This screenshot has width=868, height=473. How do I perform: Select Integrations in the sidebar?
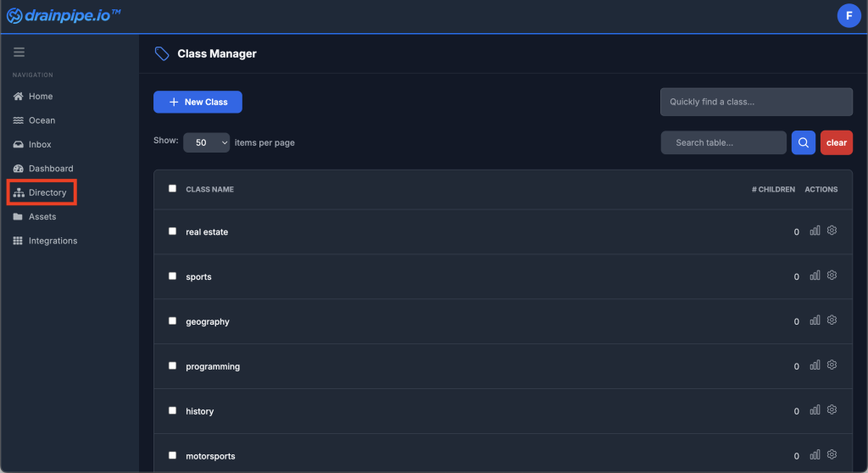click(x=52, y=241)
